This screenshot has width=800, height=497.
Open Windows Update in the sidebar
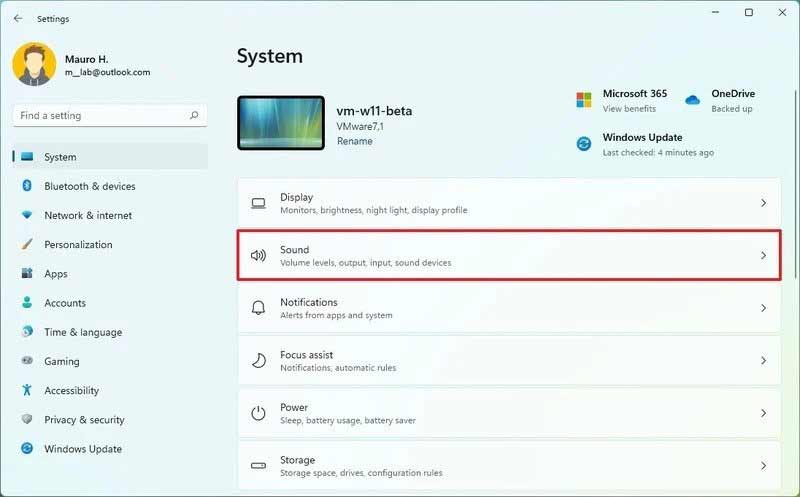110,448
